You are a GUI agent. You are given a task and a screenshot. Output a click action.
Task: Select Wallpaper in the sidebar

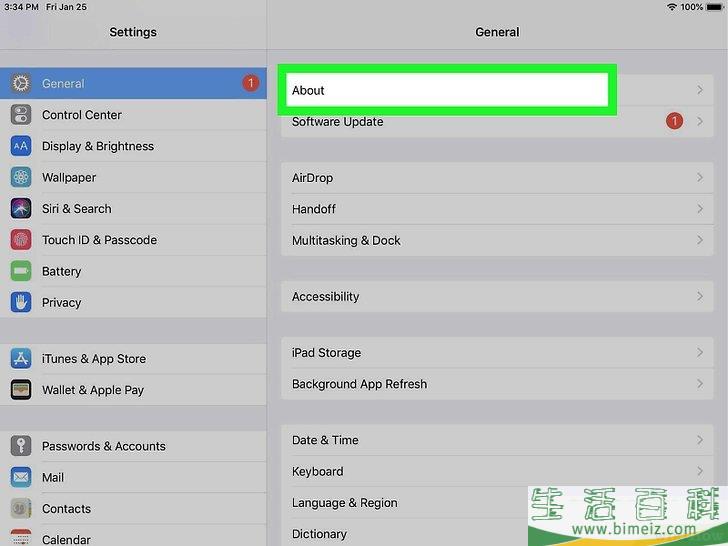(x=133, y=177)
